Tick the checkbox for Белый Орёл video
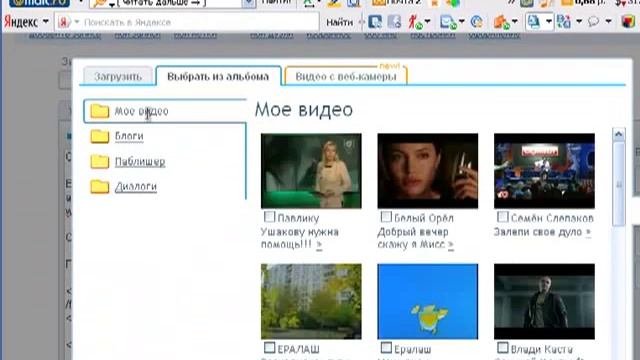The width and height of the screenshot is (640, 360). pyautogui.click(x=386, y=217)
